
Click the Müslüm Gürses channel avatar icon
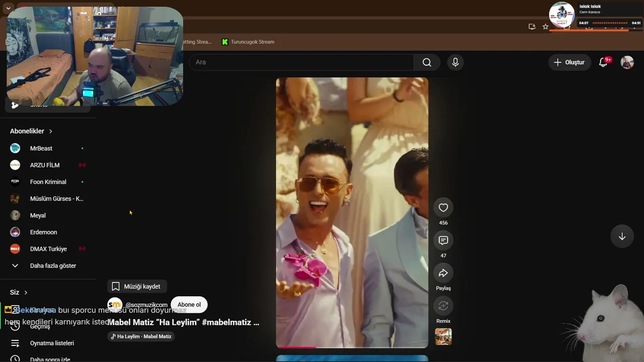(15, 199)
